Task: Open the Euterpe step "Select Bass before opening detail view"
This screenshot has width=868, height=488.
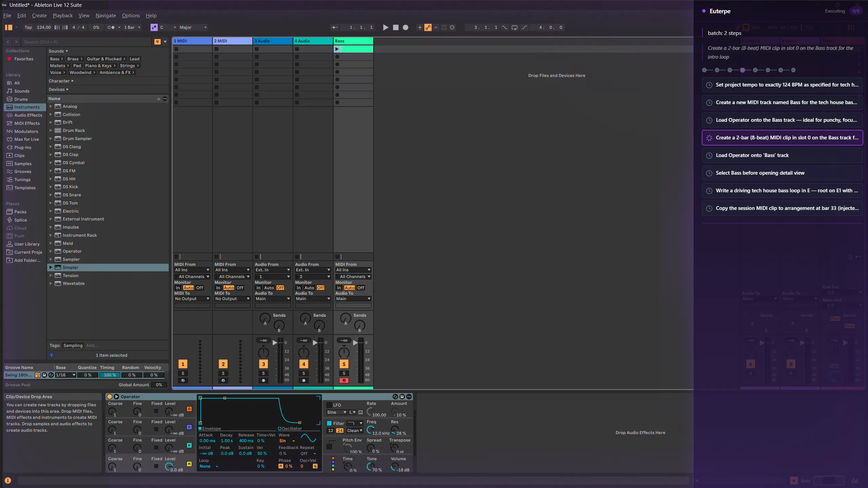Action: point(782,173)
